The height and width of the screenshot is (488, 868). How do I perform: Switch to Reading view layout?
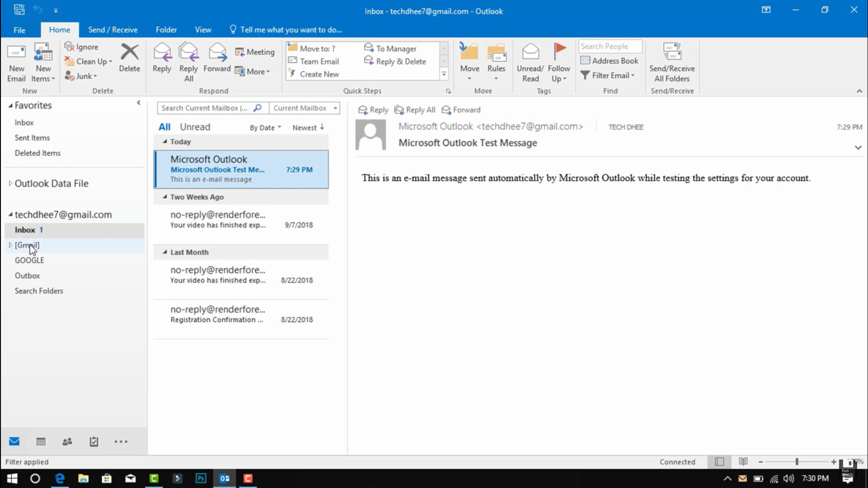pyautogui.click(x=743, y=462)
